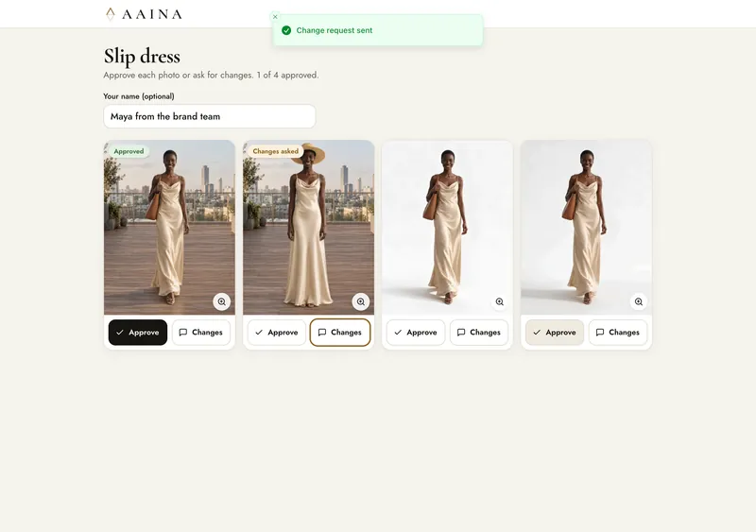Image resolution: width=756 pixels, height=532 pixels.
Task: Click the Your name (optional) label
Action: coord(139,96)
